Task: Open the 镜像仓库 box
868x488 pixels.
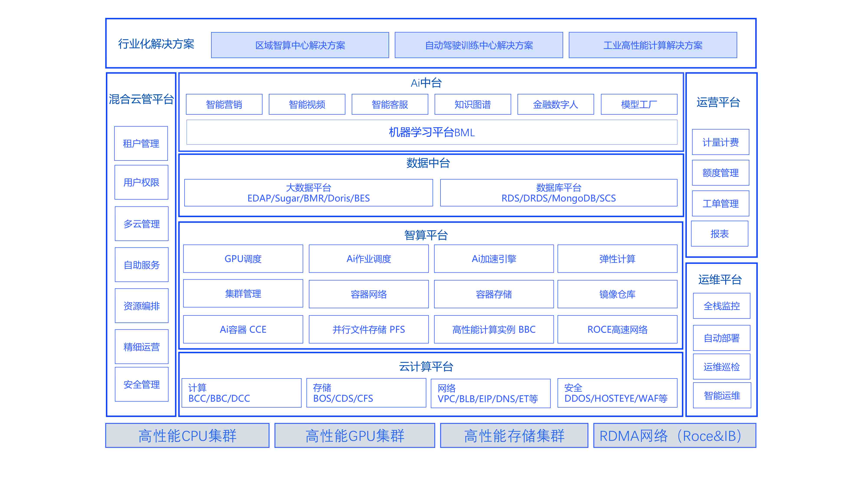Action: click(617, 294)
